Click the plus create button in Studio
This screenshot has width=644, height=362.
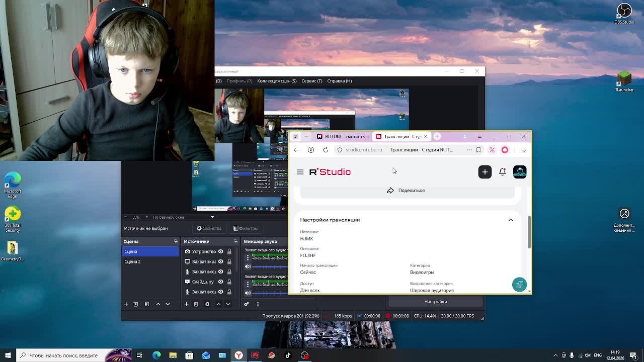point(485,172)
